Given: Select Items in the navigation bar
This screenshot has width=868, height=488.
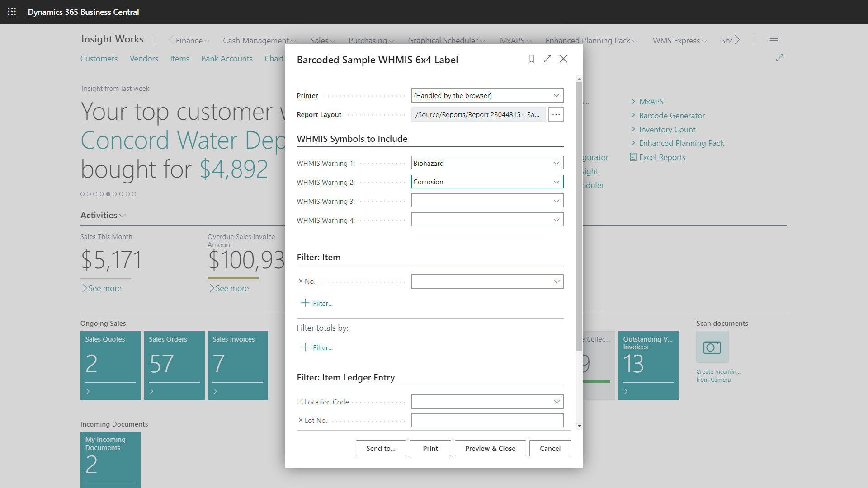Looking at the screenshot, I should click(179, 58).
